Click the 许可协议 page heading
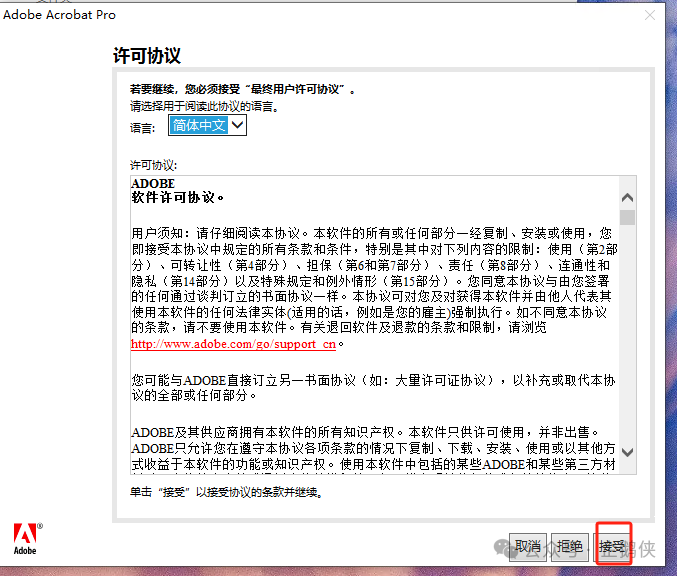 147,56
